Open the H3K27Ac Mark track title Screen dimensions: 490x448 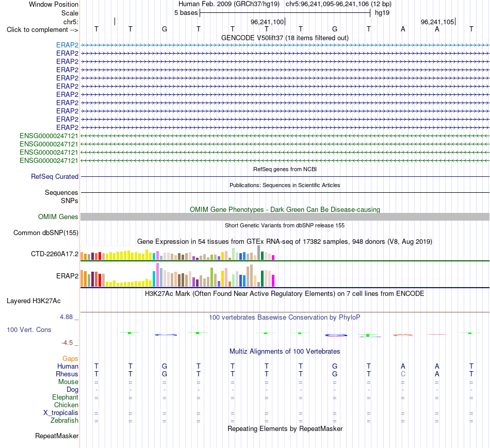click(x=285, y=294)
